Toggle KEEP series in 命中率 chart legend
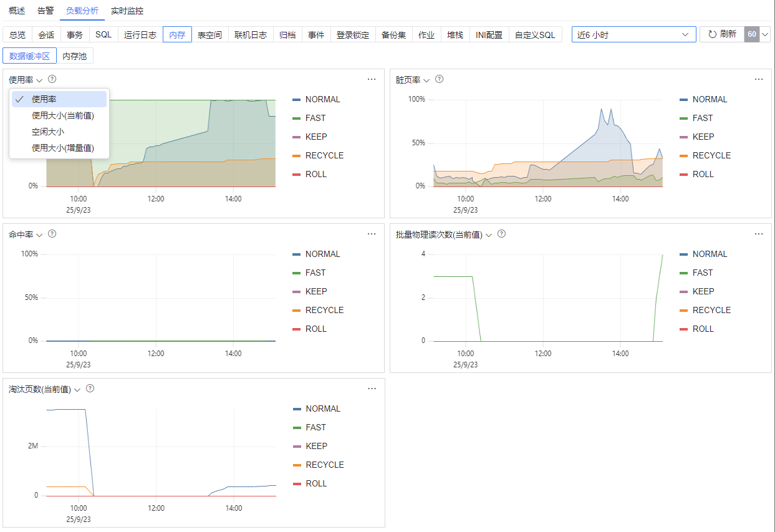This screenshot has height=532, width=775. [x=309, y=291]
